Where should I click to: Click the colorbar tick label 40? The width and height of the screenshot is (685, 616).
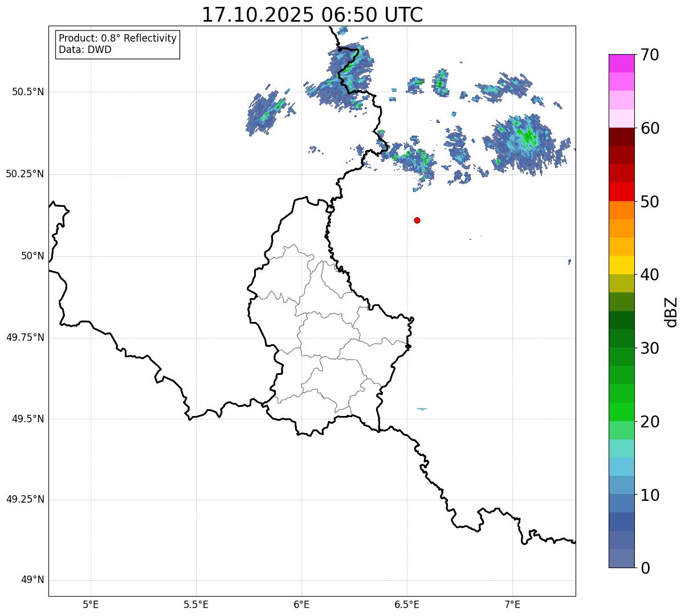tap(650, 275)
